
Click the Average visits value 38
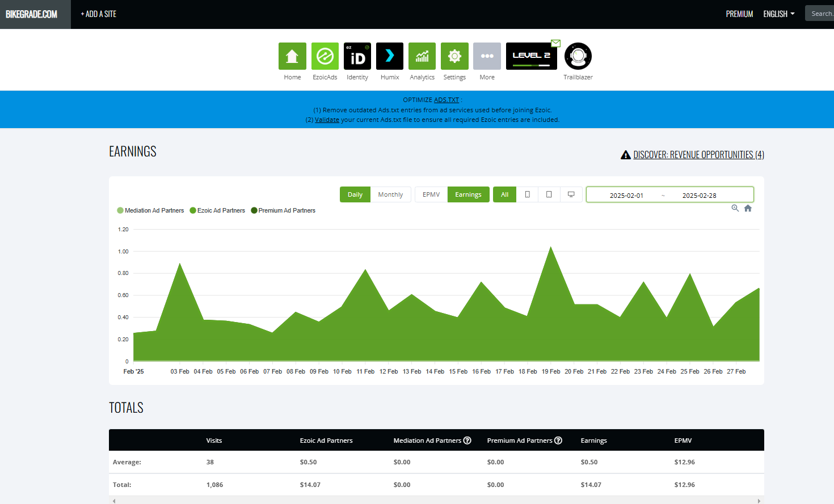pyautogui.click(x=210, y=462)
